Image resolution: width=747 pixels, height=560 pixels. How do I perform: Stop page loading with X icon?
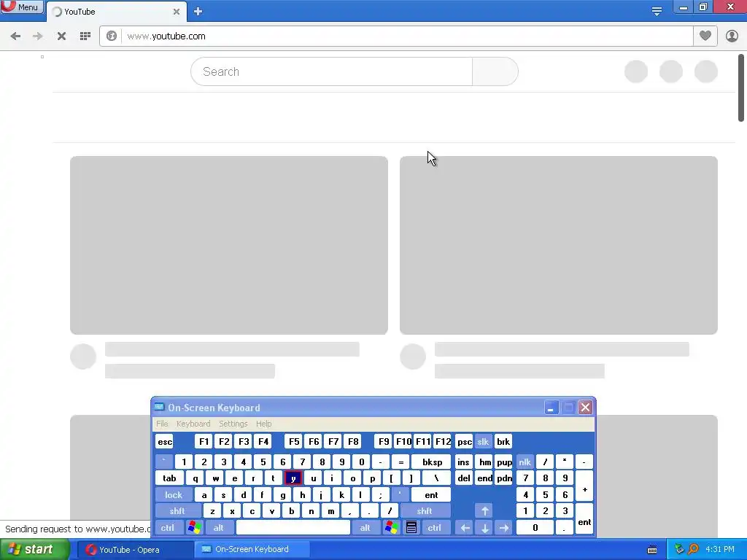point(61,36)
